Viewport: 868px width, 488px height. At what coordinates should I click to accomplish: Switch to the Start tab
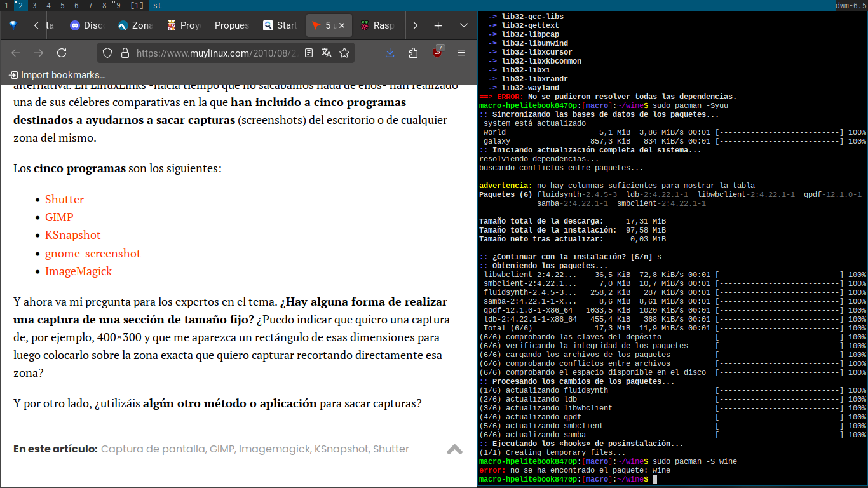280,25
